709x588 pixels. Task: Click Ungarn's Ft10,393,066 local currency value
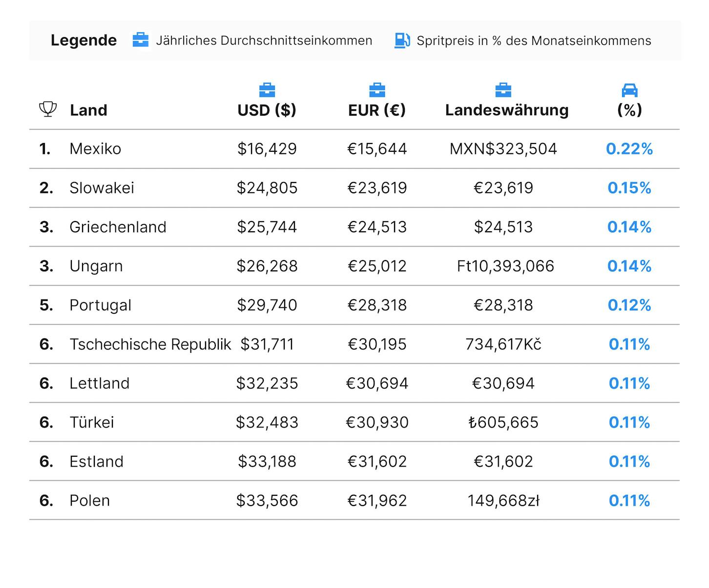click(506, 266)
